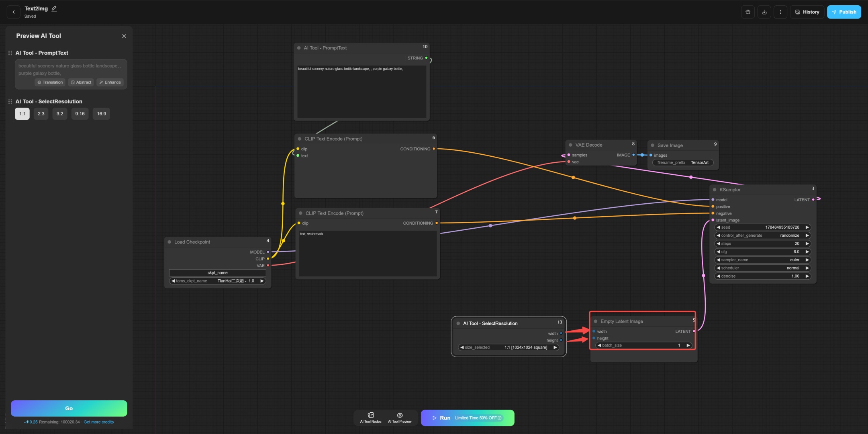Click the broom clear-canvas icon

point(748,12)
